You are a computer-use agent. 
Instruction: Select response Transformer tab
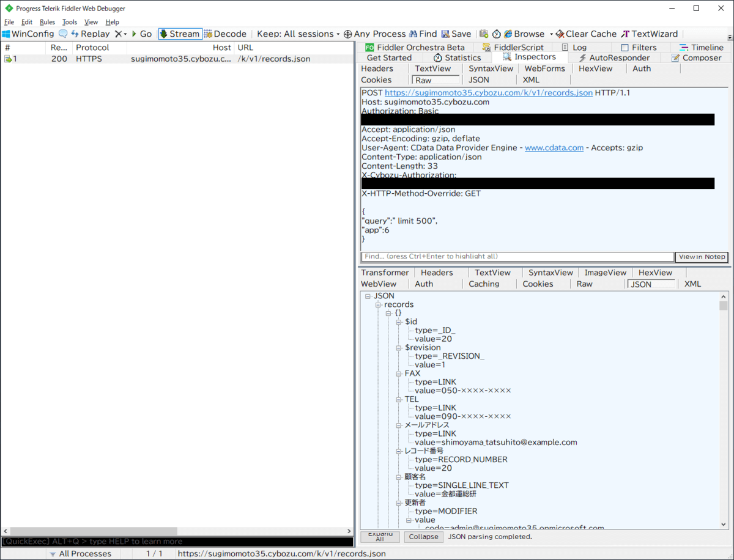[385, 273]
